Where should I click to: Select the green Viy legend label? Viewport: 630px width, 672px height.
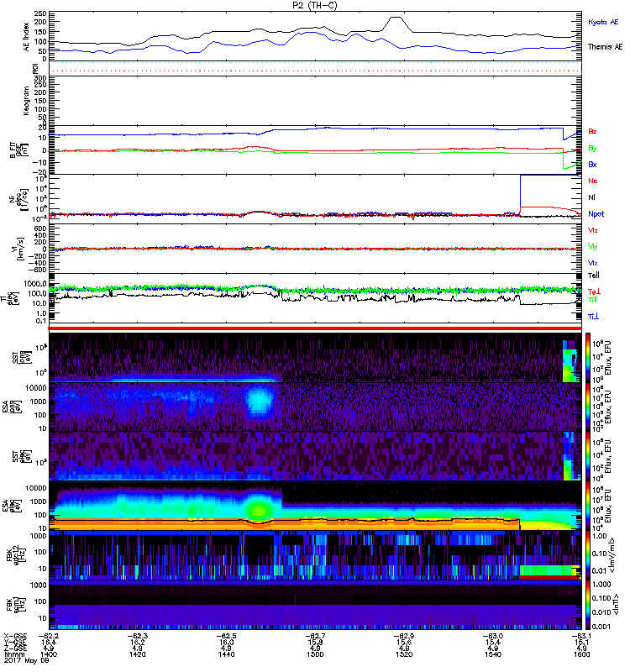point(593,247)
